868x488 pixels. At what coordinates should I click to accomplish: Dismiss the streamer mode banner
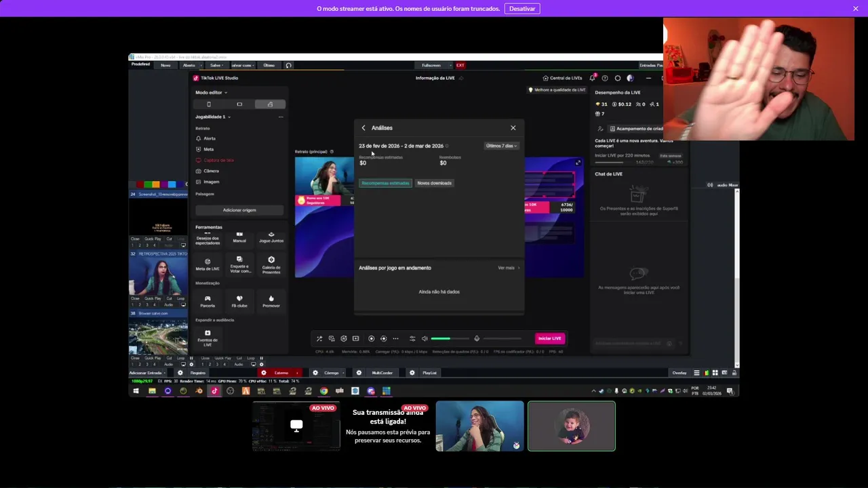tap(856, 9)
